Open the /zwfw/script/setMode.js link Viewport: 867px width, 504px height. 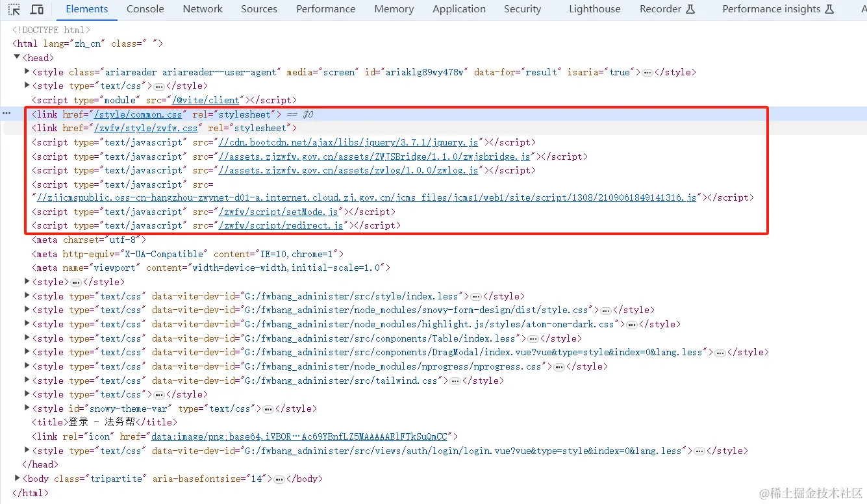tap(279, 212)
